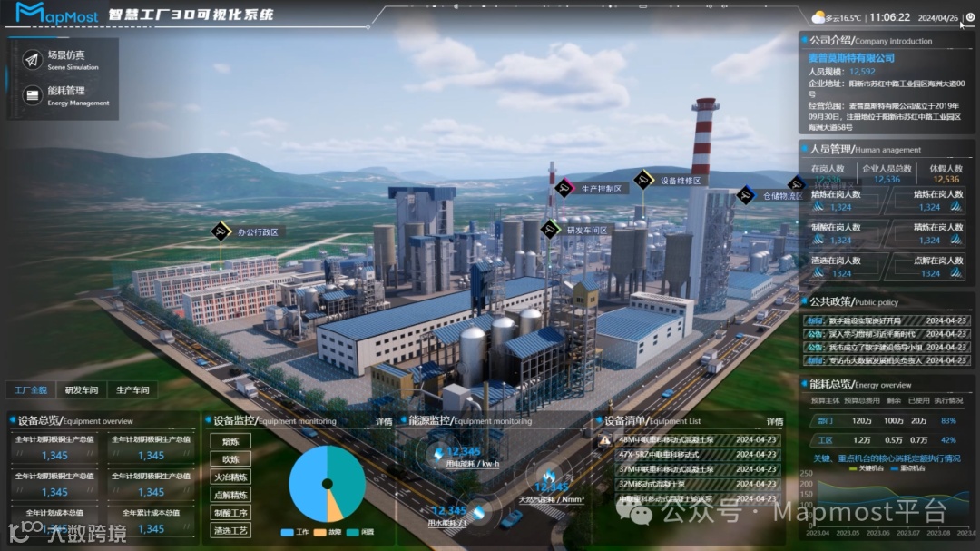Click the 部门 budget row label
The height and width of the screenshot is (551, 980).
tap(825, 421)
